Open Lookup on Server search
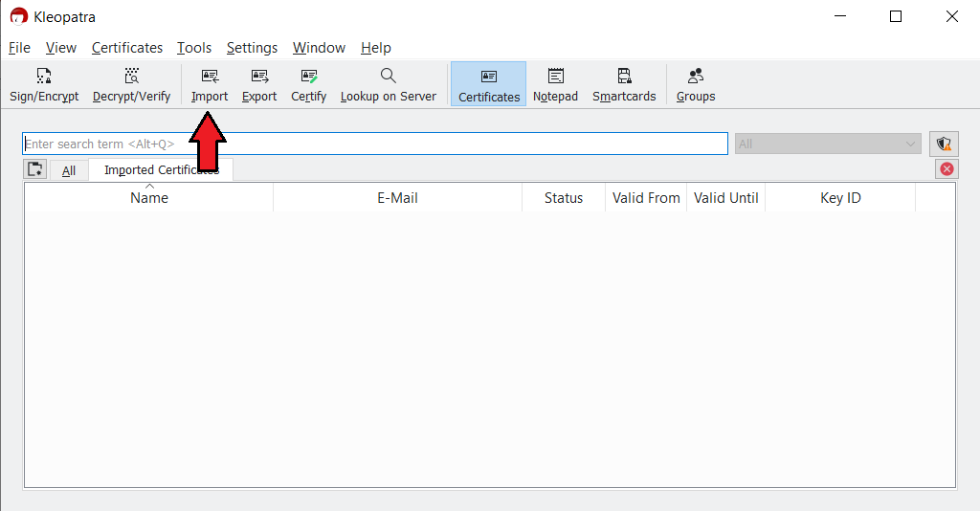The image size is (980, 511). click(x=389, y=84)
